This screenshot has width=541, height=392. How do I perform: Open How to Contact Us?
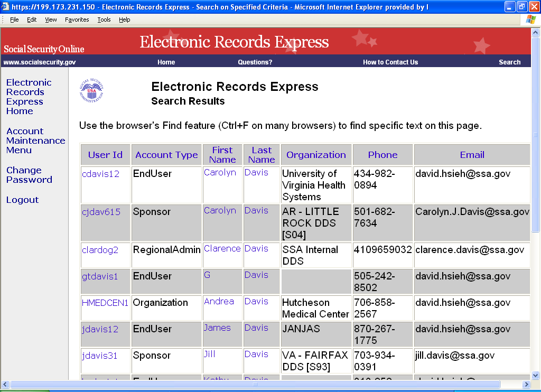pyautogui.click(x=390, y=62)
